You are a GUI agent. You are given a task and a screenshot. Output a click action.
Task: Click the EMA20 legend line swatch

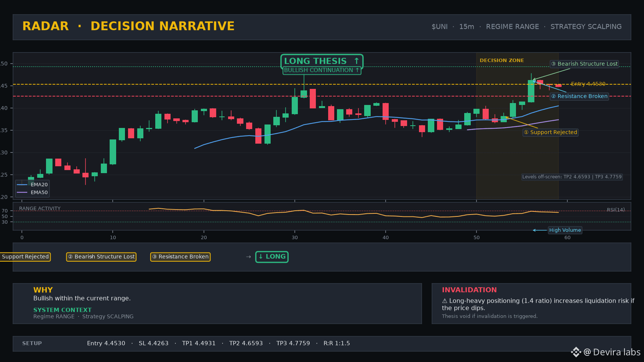[x=22, y=185]
